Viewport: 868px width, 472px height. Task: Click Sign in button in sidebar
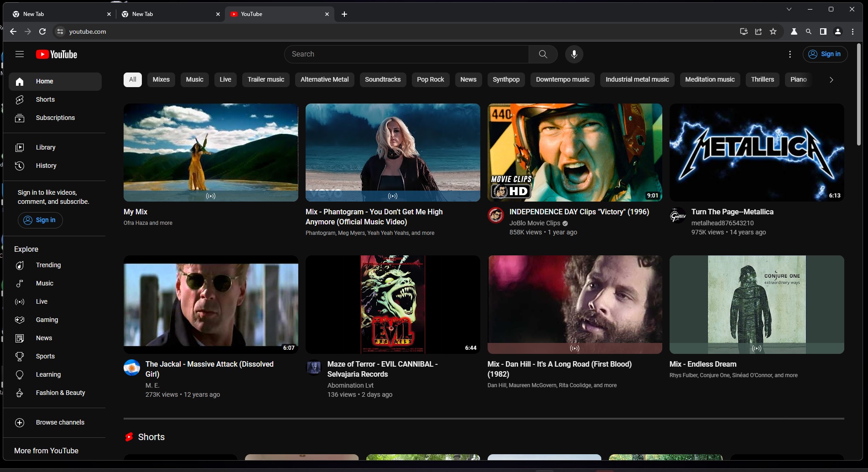point(40,220)
